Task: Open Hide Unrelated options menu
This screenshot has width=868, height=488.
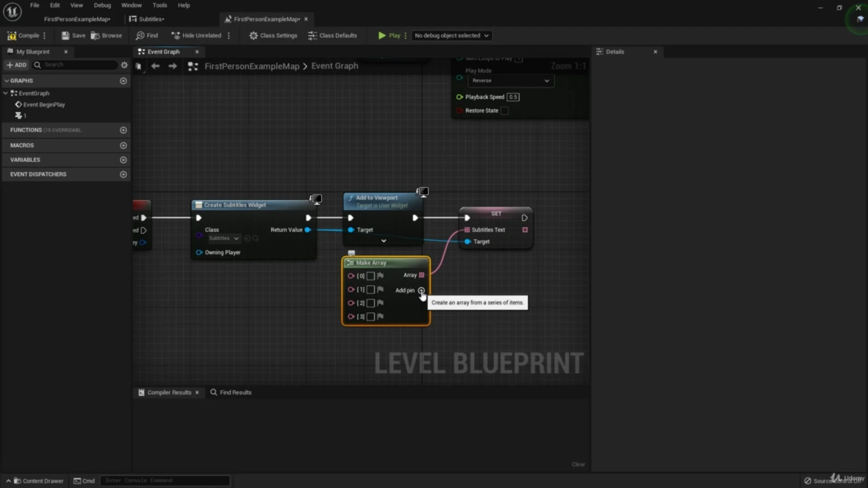Action: [x=229, y=36]
